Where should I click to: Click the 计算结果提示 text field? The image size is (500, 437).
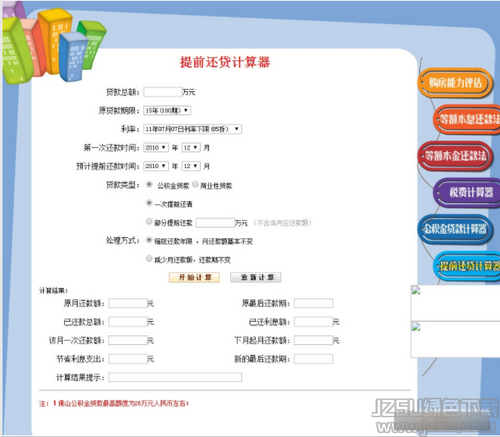[175, 377]
